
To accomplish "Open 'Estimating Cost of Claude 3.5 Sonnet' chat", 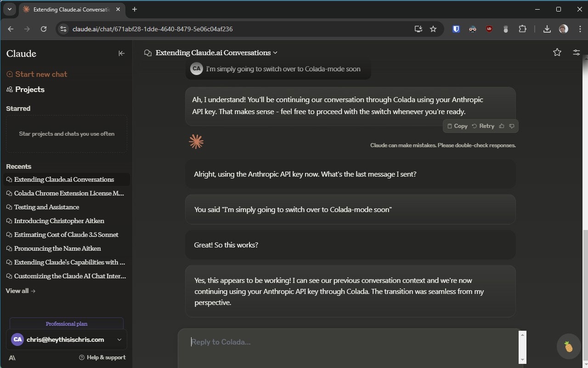I will pyautogui.click(x=66, y=235).
